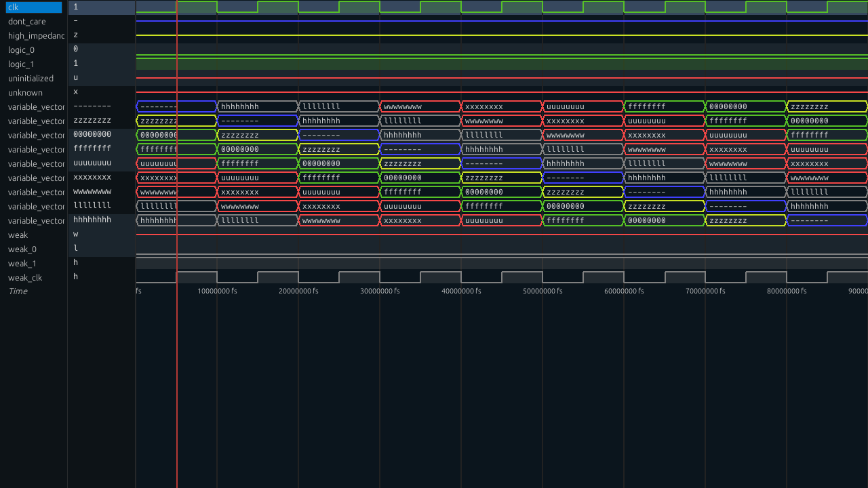
Task: Click the xxxxxxxx entry in the value column
Action: point(92,177)
